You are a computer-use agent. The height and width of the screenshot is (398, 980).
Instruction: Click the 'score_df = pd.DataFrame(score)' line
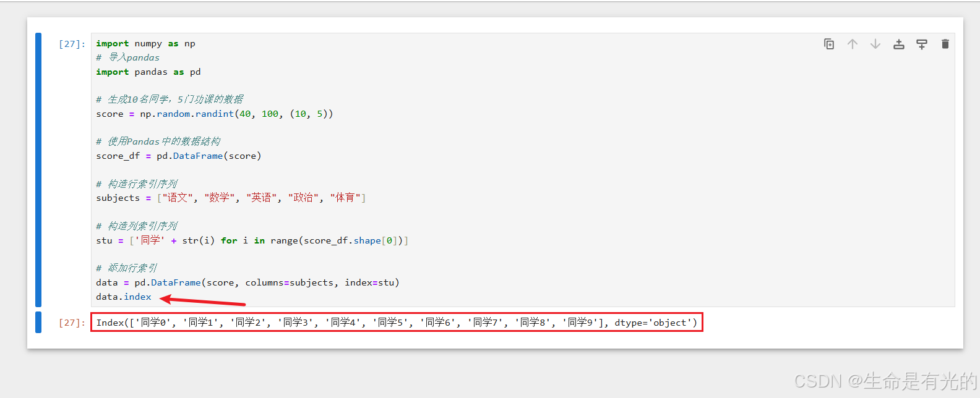(179, 156)
